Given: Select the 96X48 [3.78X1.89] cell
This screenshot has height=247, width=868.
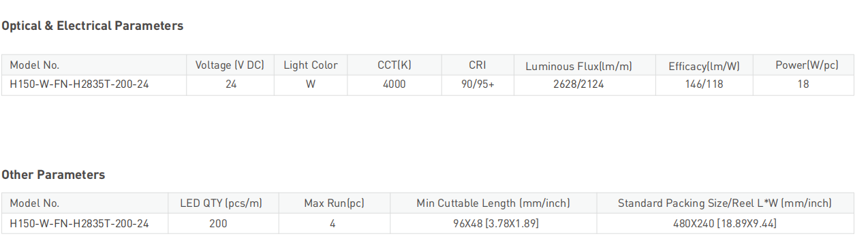Looking at the screenshot, I should (x=493, y=223).
